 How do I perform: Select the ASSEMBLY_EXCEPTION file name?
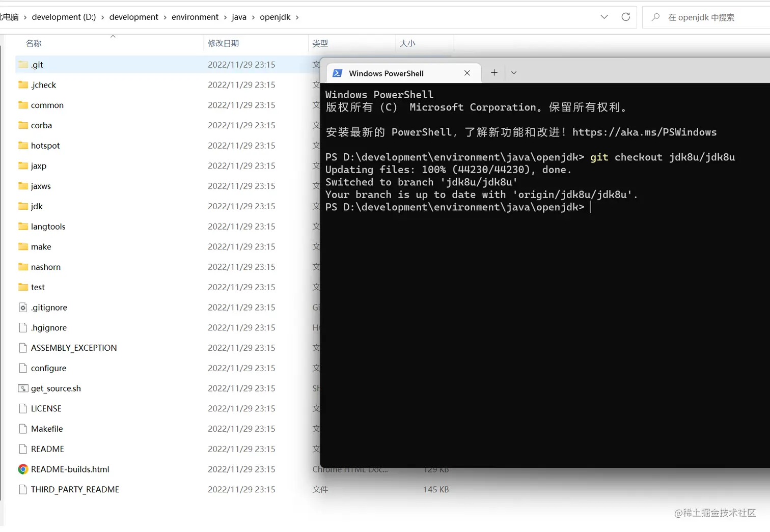pos(74,348)
